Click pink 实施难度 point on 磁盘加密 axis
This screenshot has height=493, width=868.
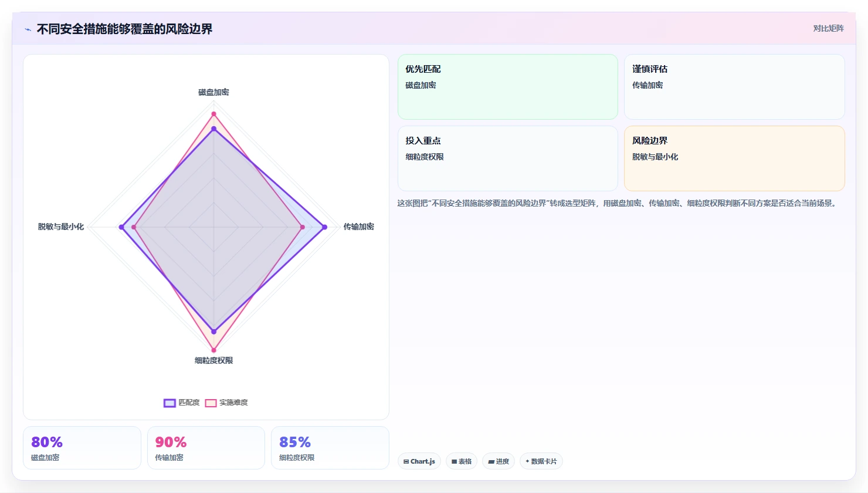coord(213,114)
